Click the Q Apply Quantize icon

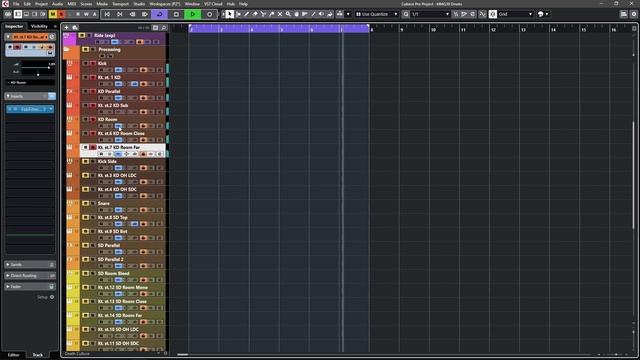(x=406, y=14)
